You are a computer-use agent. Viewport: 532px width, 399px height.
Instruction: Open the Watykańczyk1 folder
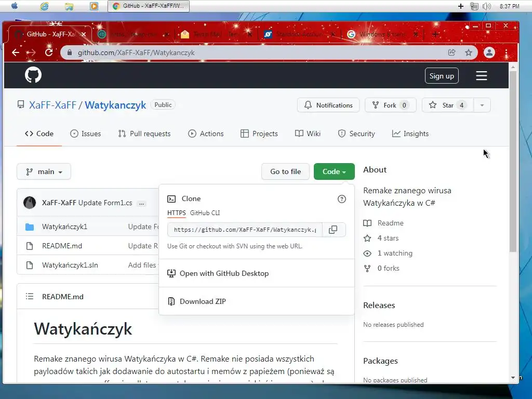(65, 227)
